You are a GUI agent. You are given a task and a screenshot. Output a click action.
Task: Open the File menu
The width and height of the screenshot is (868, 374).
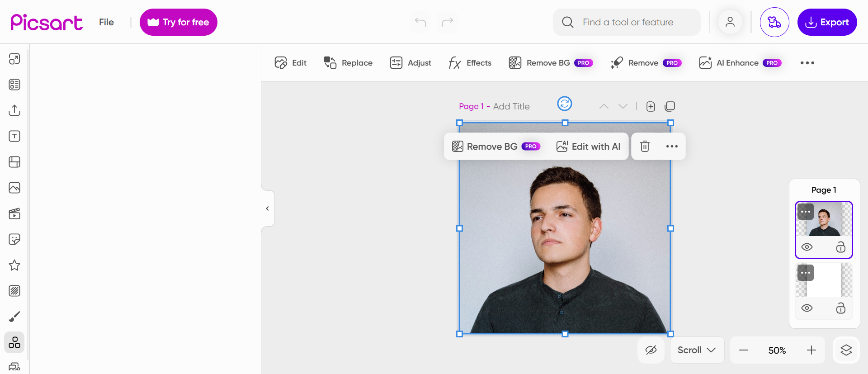click(x=106, y=22)
